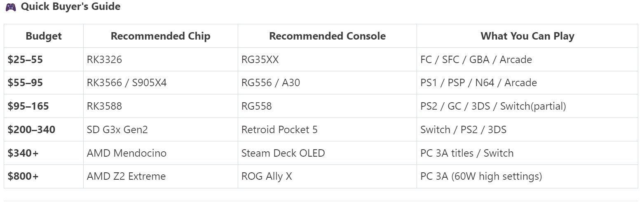The height and width of the screenshot is (202, 644).
Task: Select the $25–55 budget cell
Action: 25,60
